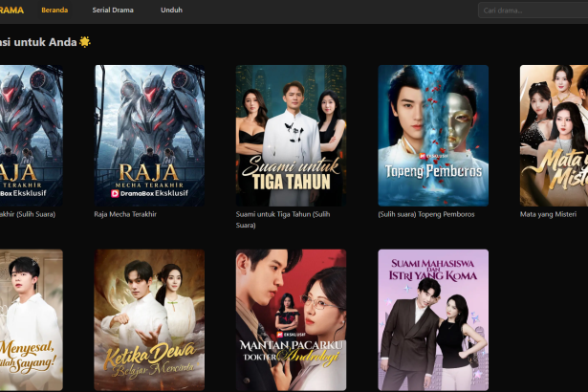Click title "Suami untuk Tiga Tahun (Sulih Suara)"
Screen dimensions: 588x392
pos(283,220)
